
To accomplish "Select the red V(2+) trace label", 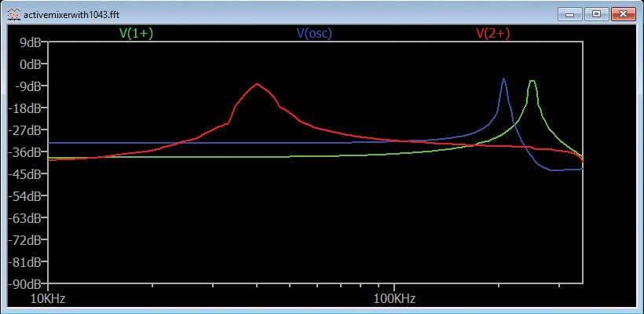I will [493, 33].
